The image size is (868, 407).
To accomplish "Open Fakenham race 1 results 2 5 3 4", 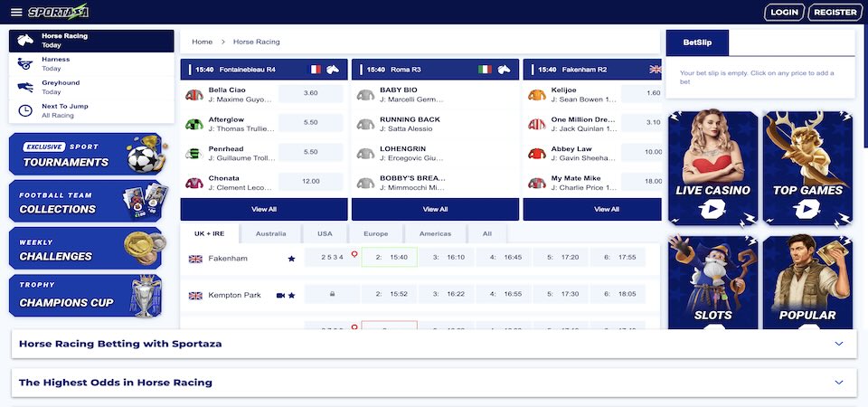I will tap(332, 258).
